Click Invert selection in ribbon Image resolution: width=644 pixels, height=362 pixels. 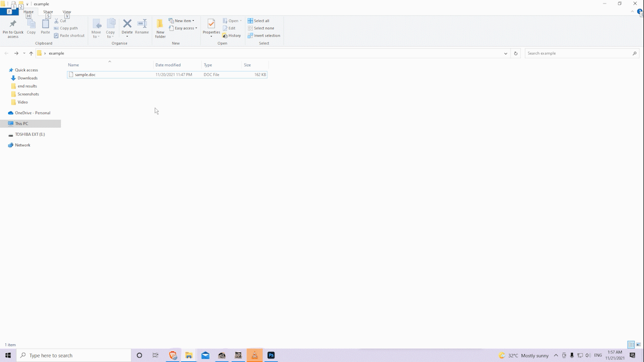pos(264,35)
